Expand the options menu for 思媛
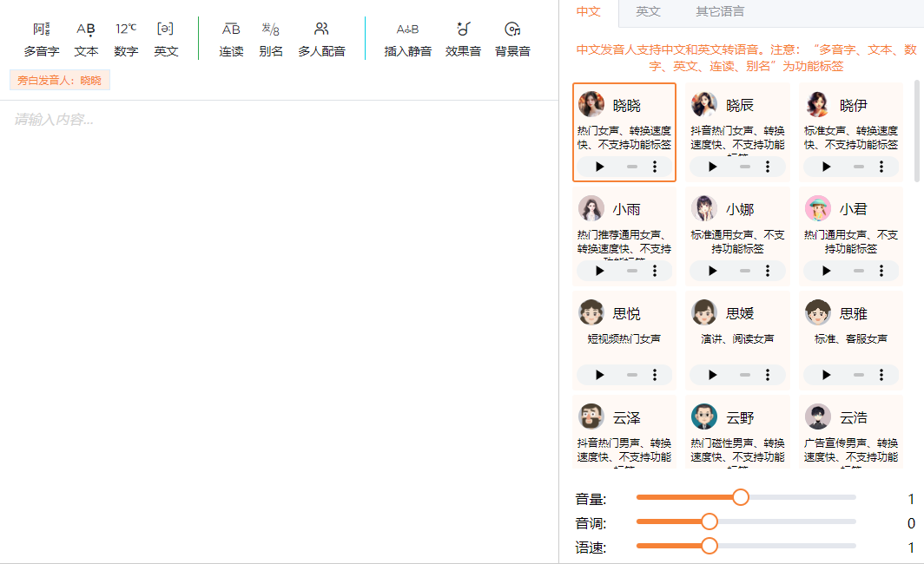 tap(768, 375)
